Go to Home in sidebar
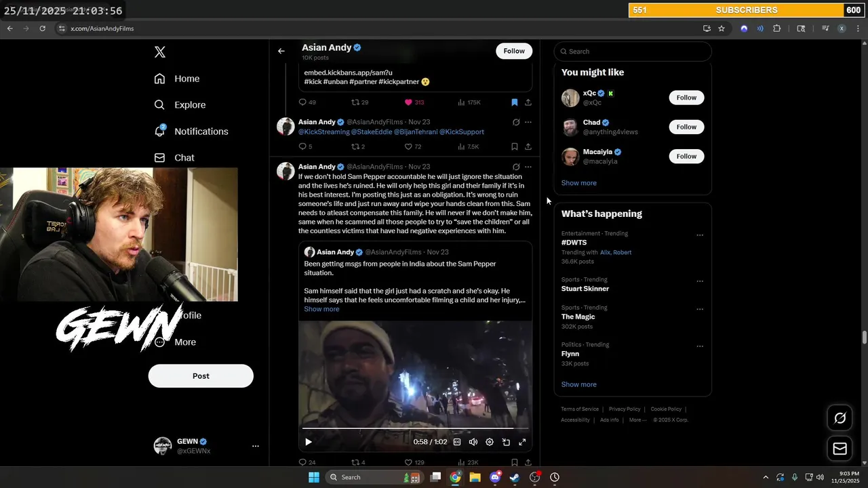 [177, 79]
